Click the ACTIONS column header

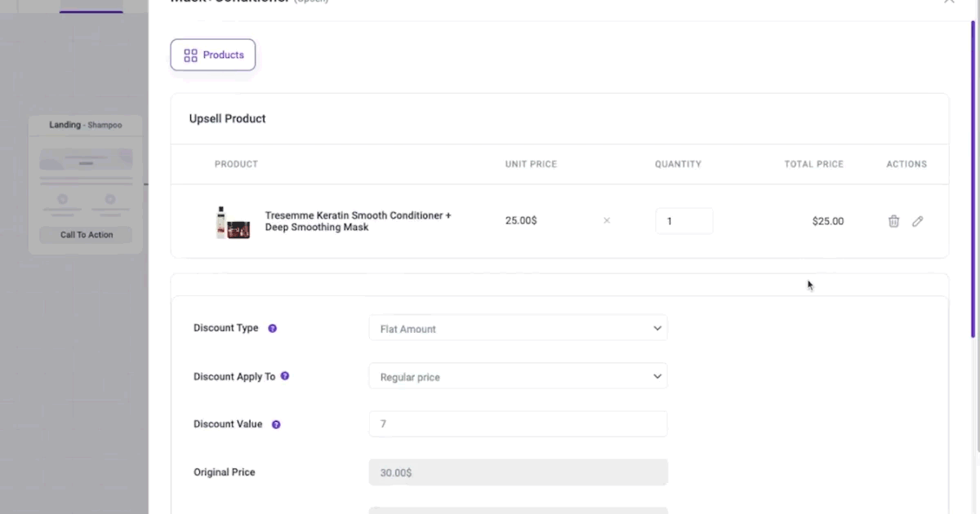pyautogui.click(x=906, y=164)
